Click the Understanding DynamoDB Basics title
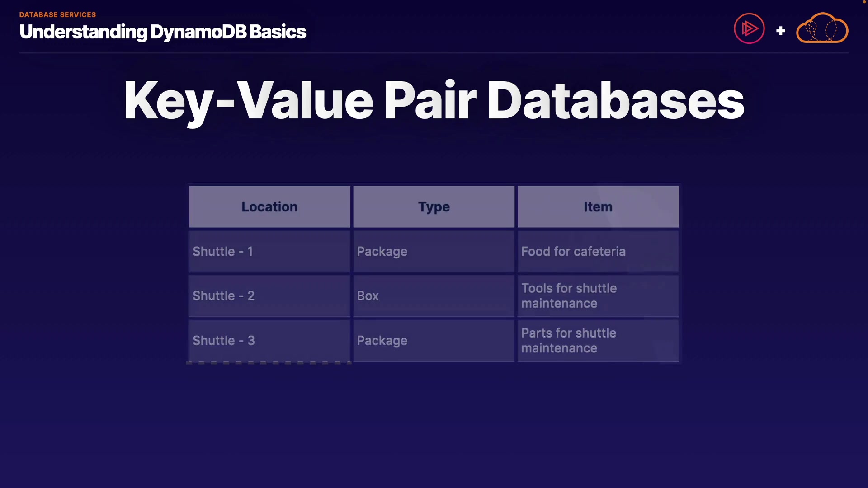The width and height of the screenshot is (868, 488). (x=163, y=32)
